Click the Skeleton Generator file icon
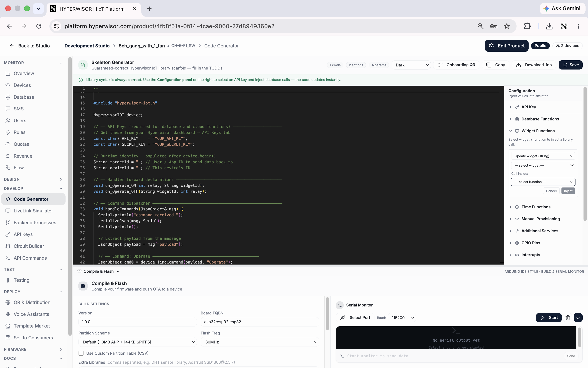This screenshot has width=588, height=368. (83, 65)
